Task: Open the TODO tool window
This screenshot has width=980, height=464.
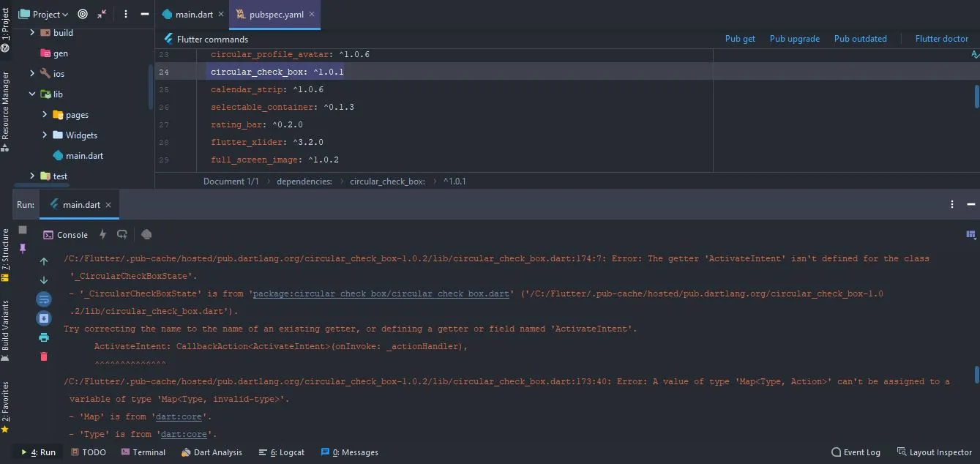Action: tap(89, 452)
